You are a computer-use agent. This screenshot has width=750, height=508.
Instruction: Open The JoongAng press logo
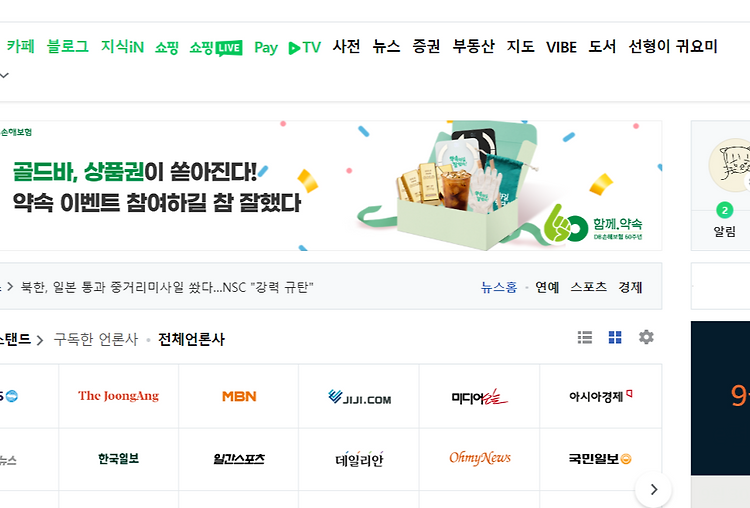coord(119,396)
